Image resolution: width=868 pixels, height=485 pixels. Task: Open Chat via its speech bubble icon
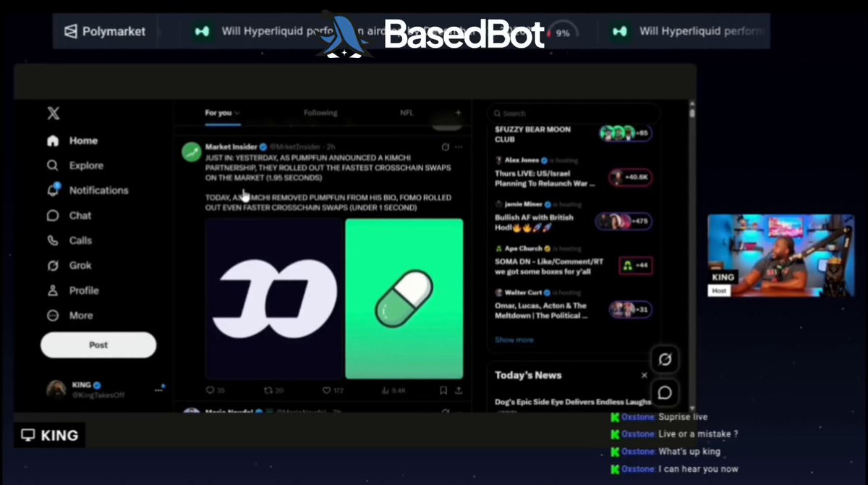[52, 216]
